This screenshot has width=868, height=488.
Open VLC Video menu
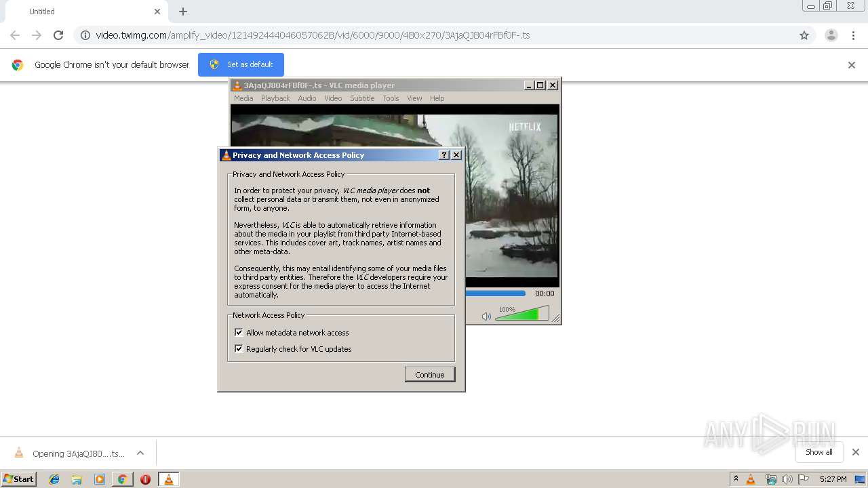click(333, 98)
